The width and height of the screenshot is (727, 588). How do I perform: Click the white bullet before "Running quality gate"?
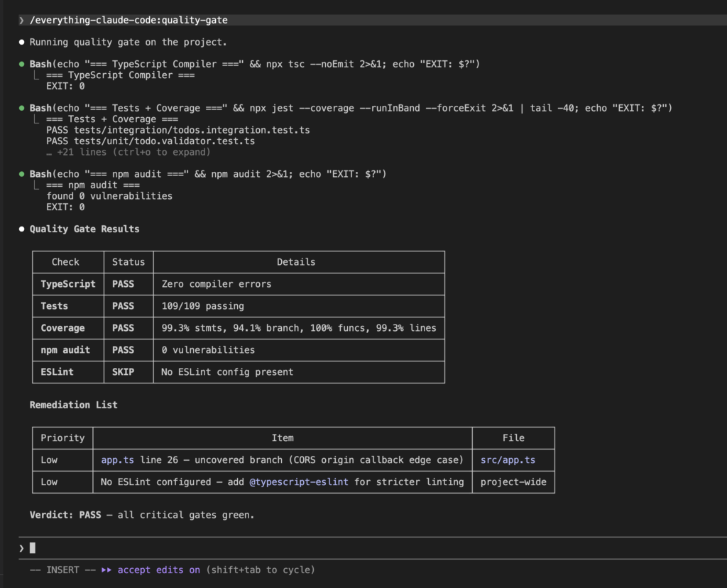22,43
